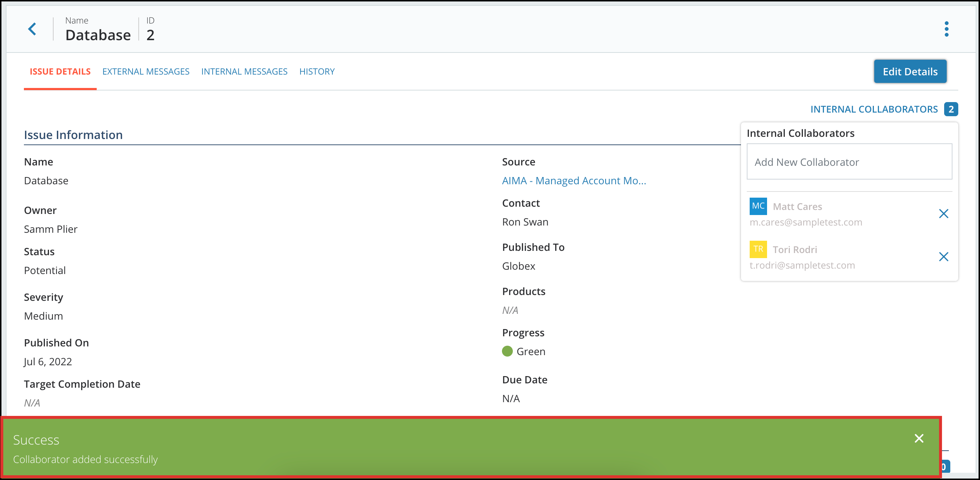This screenshot has width=980, height=480.
Task: Click the collaborators count badge showing 2
Action: [951, 109]
